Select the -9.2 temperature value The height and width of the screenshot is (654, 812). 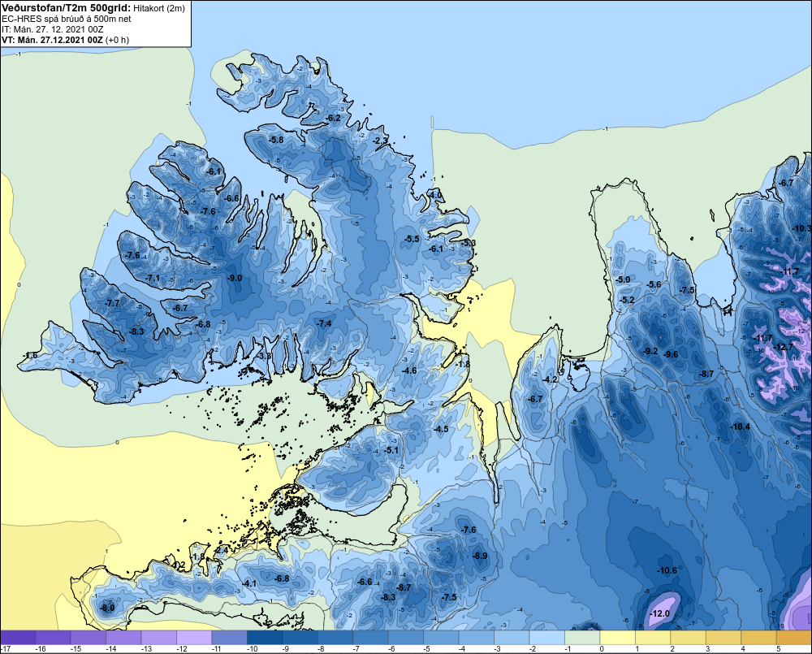point(650,351)
